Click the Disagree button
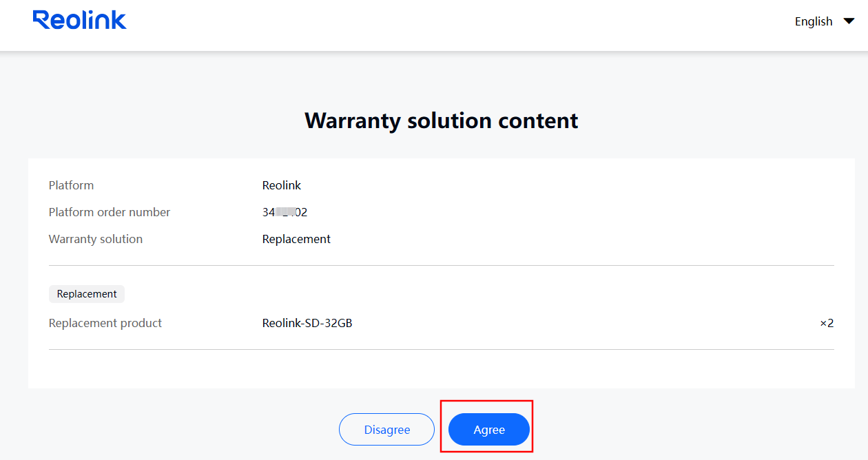 387,430
